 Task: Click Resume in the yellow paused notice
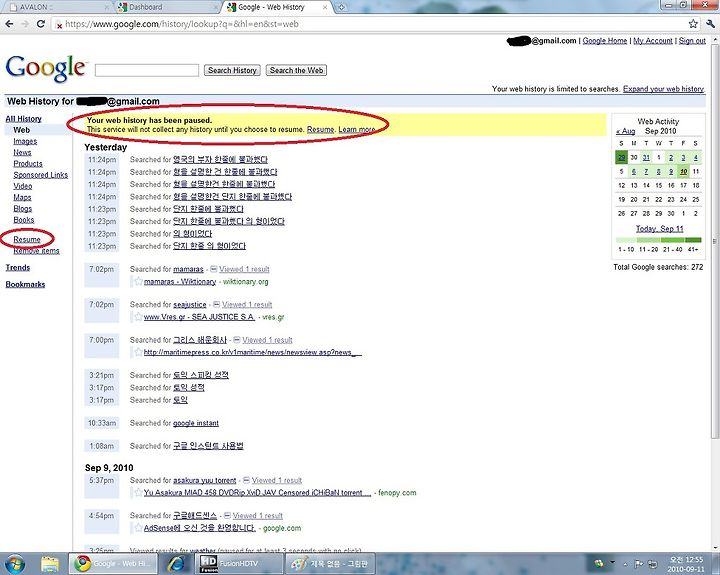pyautogui.click(x=320, y=130)
